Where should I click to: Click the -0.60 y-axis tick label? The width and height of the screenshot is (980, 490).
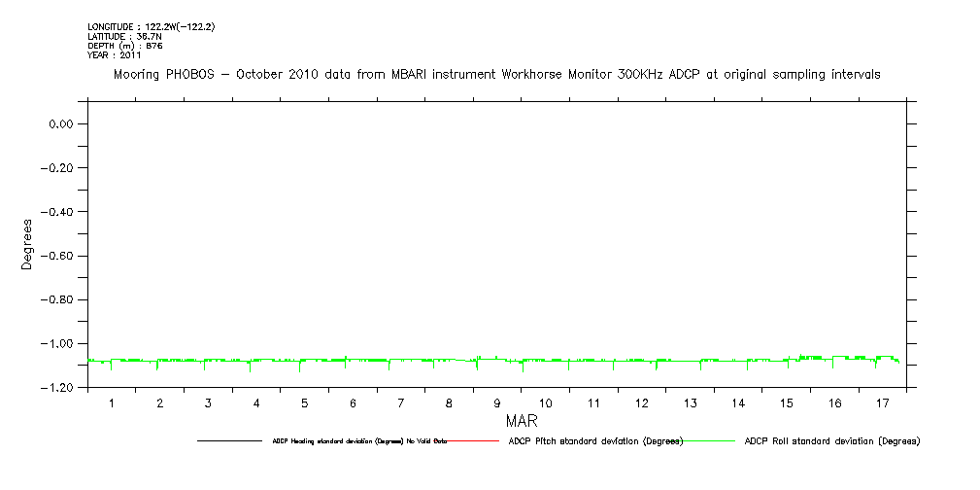[57, 256]
